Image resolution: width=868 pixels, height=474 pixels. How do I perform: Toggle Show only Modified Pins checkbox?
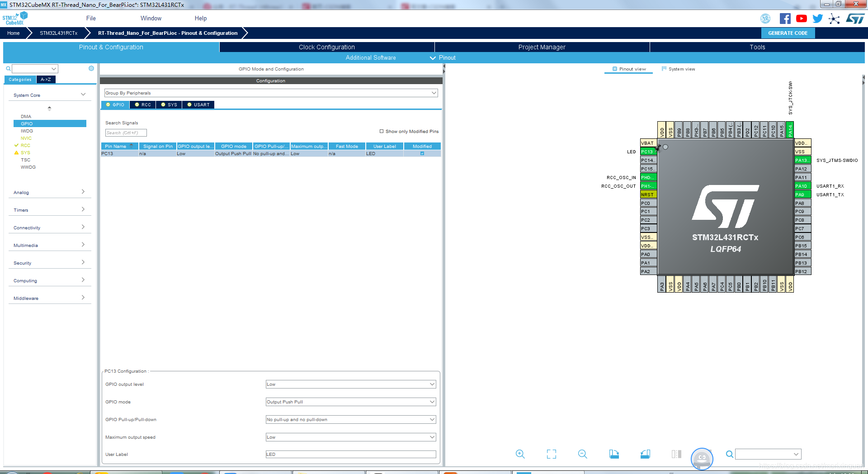[382, 131]
